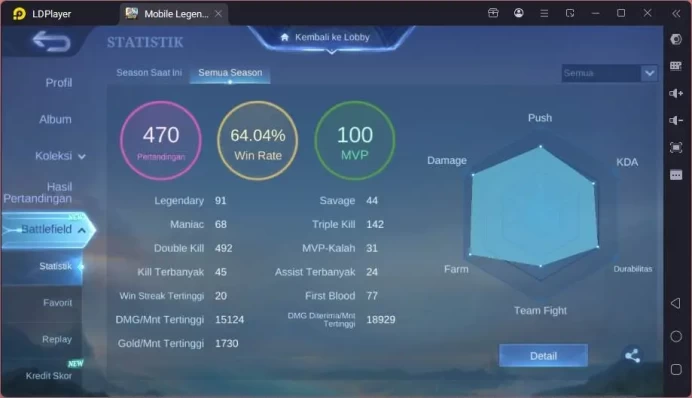
Task: Tap Android recent apps square button
Action: [x=676, y=369]
